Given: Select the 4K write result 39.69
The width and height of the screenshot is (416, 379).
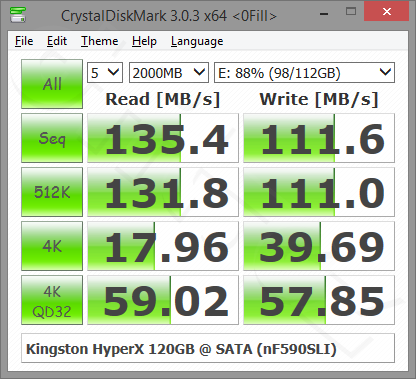Looking at the screenshot, I should 319,246.
